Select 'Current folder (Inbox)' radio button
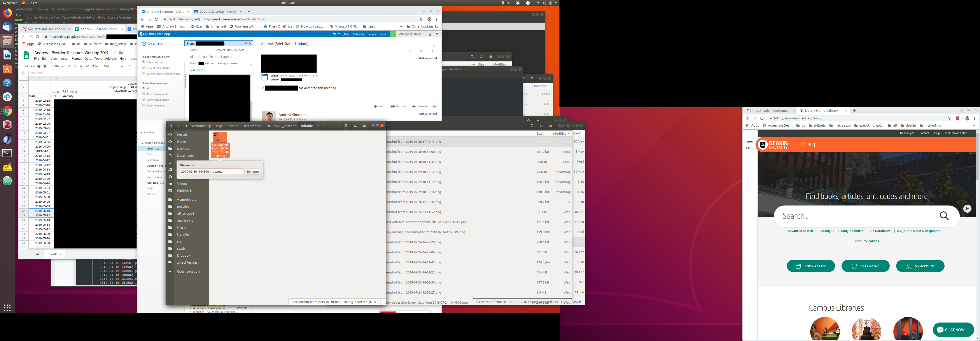980x341 pixels. click(x=144, y=68)
